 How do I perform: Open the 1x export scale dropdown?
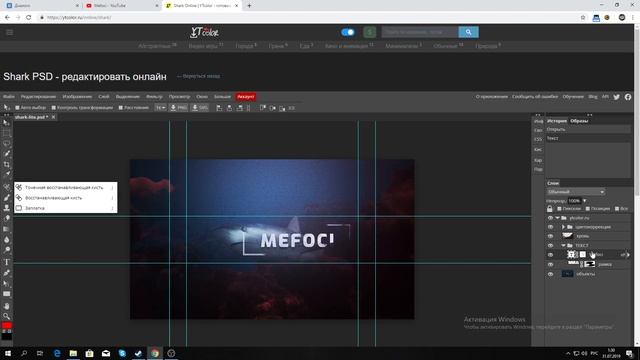tap(160, 108)
